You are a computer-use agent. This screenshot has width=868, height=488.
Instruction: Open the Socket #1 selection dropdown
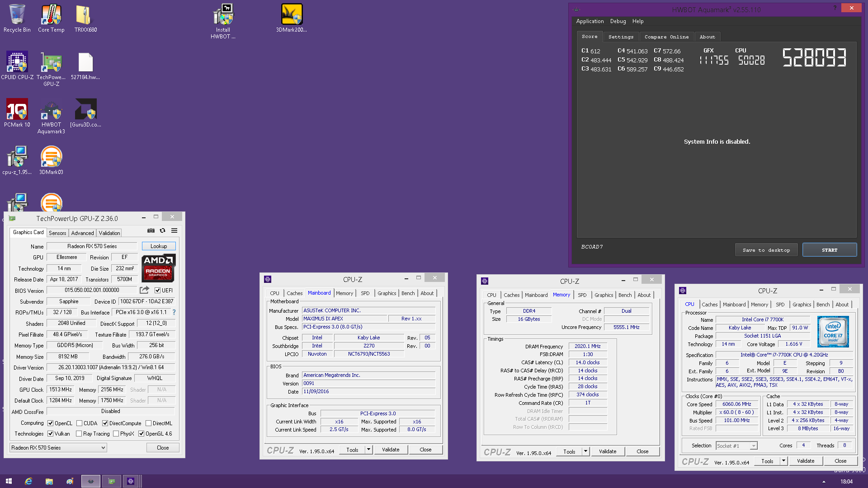point(736,446)
